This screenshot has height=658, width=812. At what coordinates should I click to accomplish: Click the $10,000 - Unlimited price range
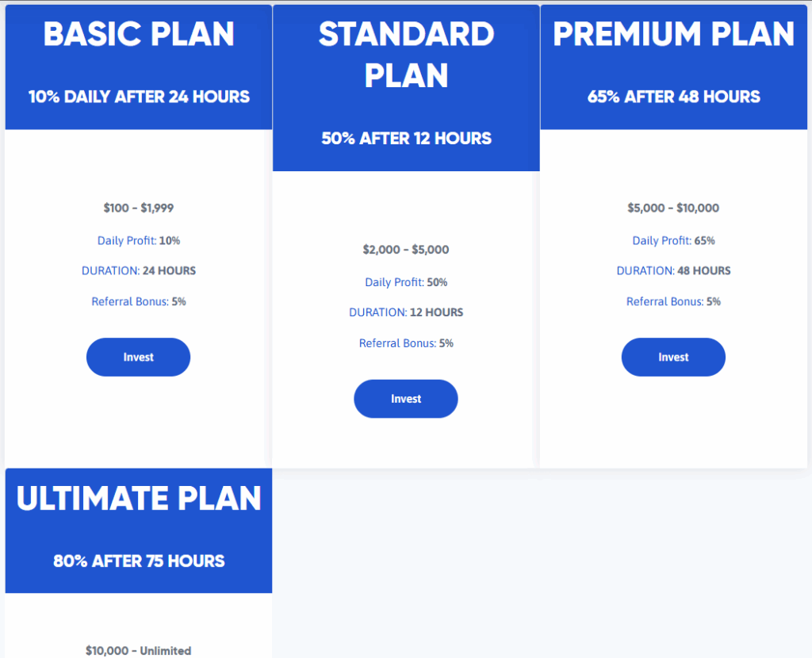(x=139, y=651)
